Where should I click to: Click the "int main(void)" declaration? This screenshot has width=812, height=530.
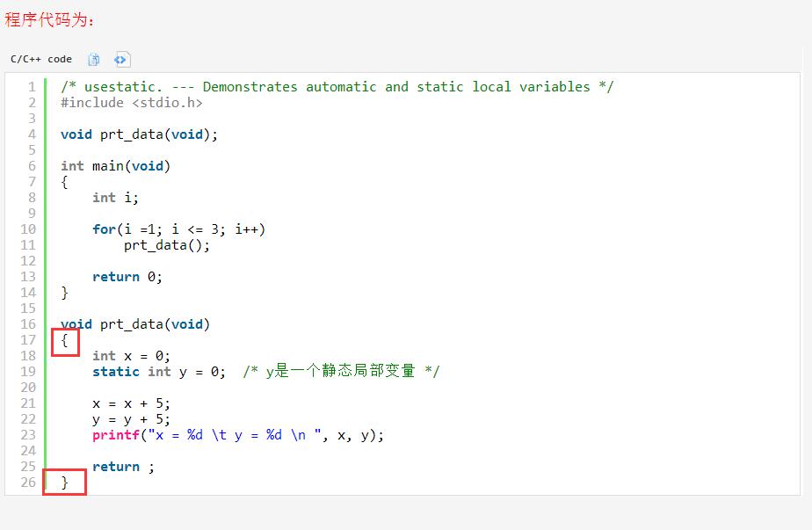pos(115,166)
